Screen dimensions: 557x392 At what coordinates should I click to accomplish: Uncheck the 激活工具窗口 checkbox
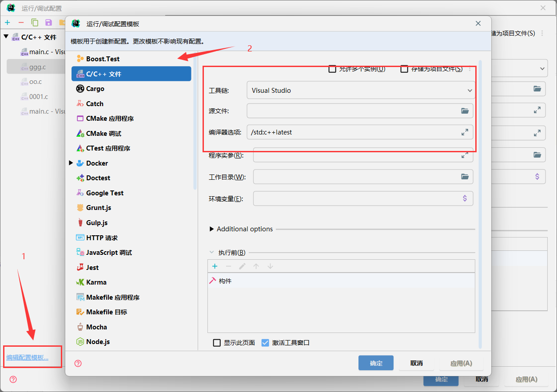(x=265, y=343)
